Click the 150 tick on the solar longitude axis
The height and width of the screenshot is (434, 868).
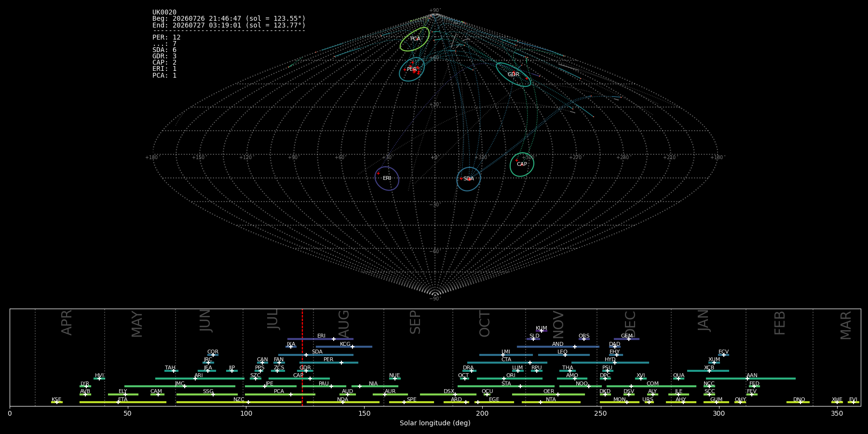pyautogui.click(x=364, y=413)
